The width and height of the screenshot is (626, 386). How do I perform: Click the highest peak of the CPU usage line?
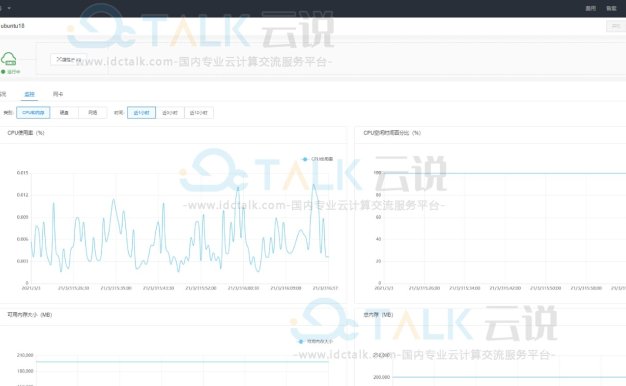(x=314, y=185)
